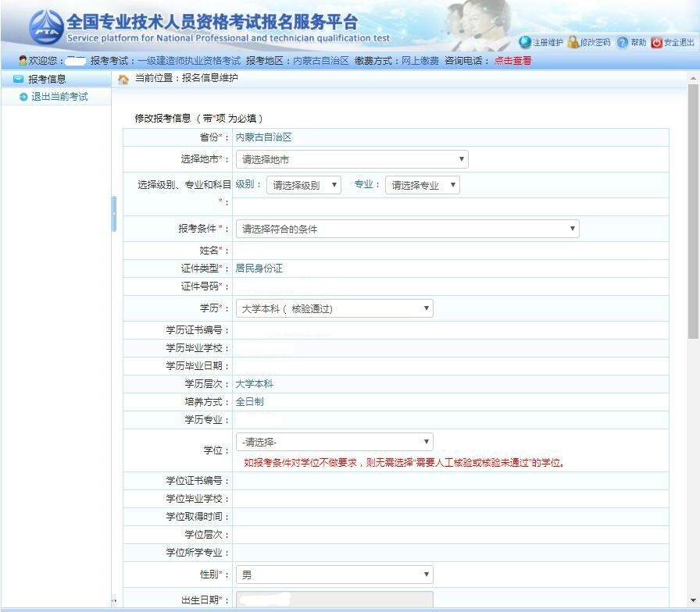
Task: Open the 学位 degree dropdown
Action: [334, 442]
